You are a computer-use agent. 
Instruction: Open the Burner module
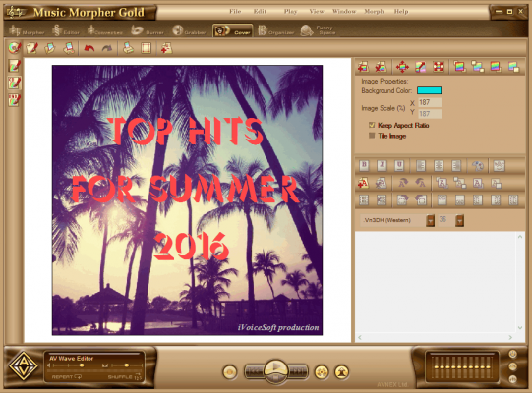coord(148,30)
